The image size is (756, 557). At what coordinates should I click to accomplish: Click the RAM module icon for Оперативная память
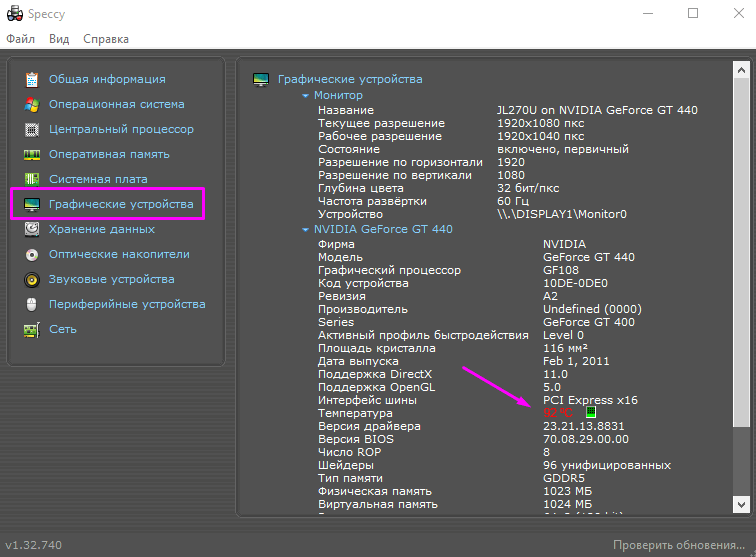[x=32, y=155]
